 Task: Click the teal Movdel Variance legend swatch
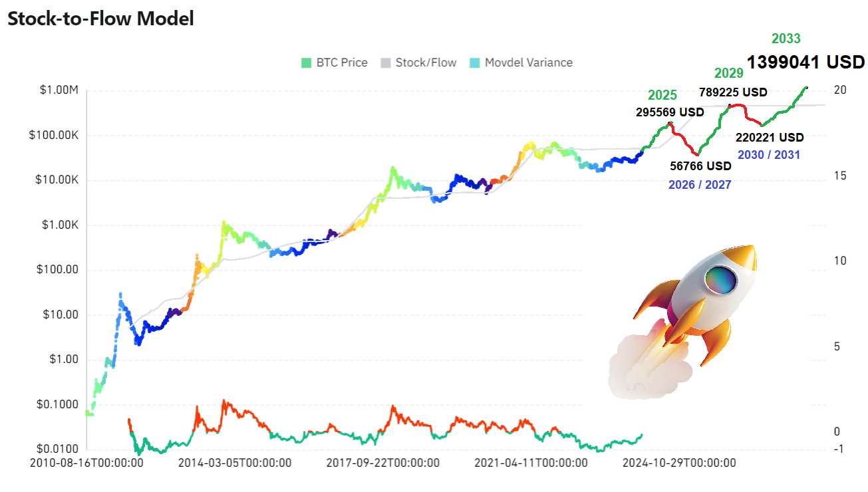(x=475, y=63)
